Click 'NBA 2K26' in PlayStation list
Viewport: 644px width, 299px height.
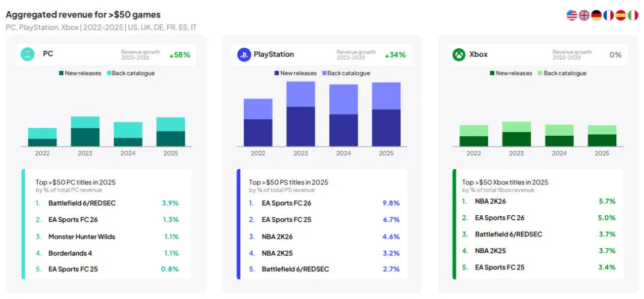point(277,236)
